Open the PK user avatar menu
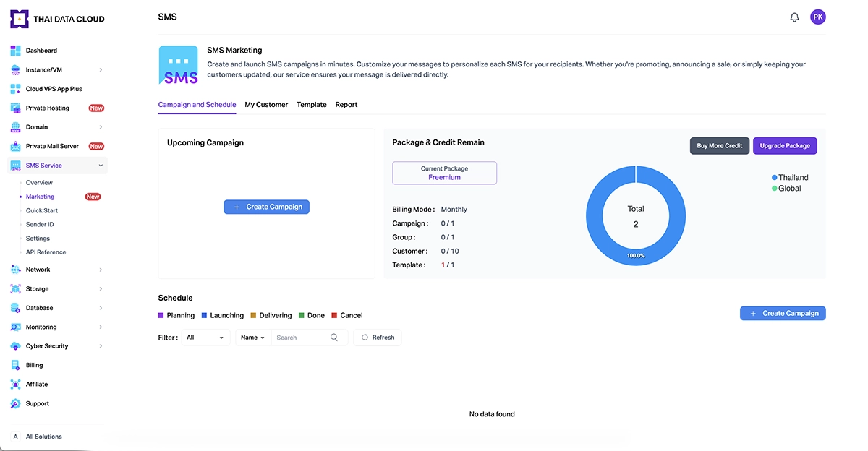868x451 pixels. [817, 17]
